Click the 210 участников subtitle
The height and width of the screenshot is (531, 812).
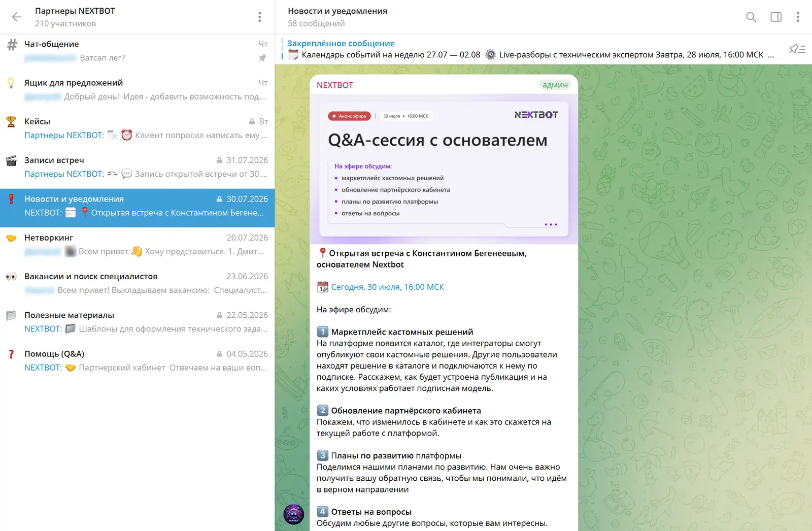click(65, 24)
